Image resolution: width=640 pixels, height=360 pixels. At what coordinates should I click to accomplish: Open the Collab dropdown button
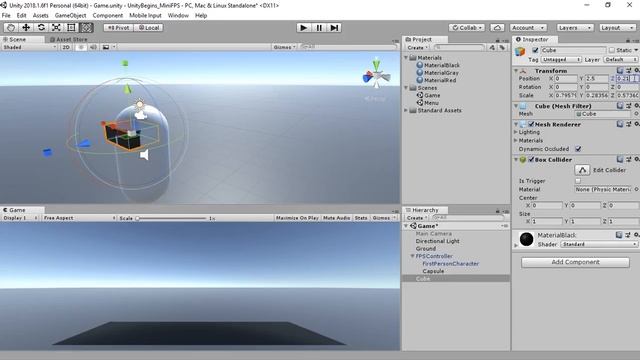(x=467, y=28)
